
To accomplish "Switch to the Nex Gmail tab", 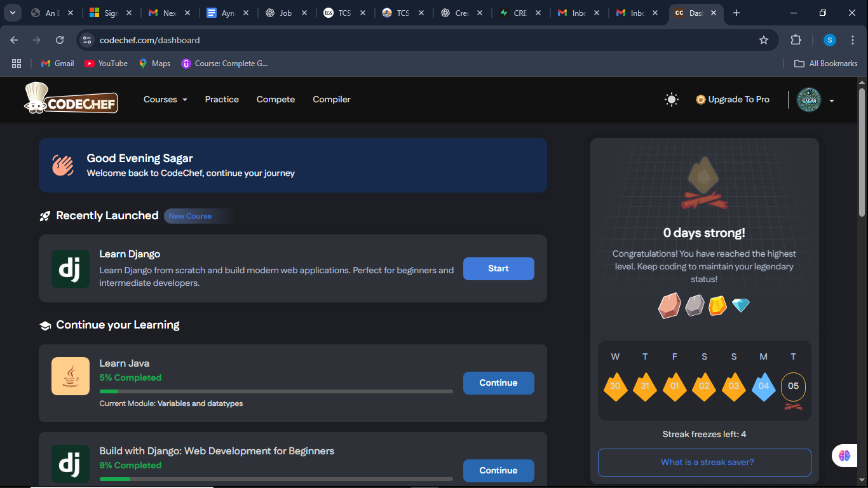I will pyautogui.click(x=169, y=13).
